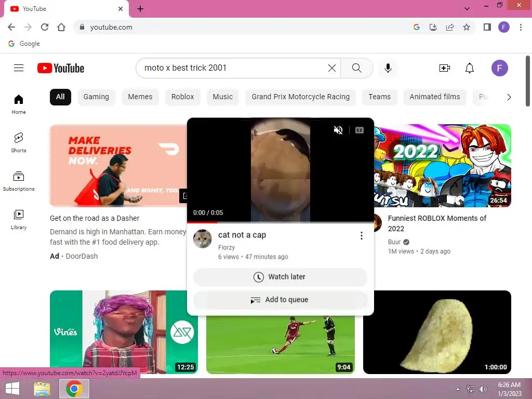This screenshot has height=399, width=532.
Task: Open the three-dot menu for cat not a cap
Action: 362,235
